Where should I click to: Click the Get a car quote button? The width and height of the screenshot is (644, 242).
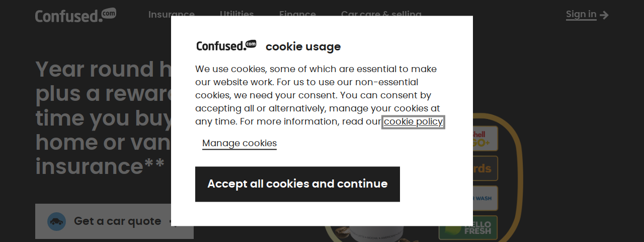(x=114, y=221)
